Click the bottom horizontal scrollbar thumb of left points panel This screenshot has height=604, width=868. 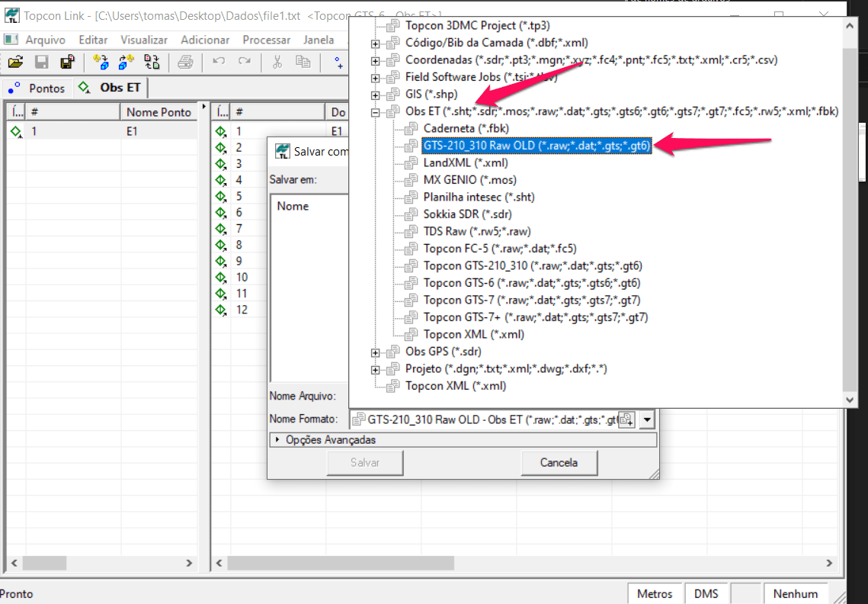click(44, 563)
